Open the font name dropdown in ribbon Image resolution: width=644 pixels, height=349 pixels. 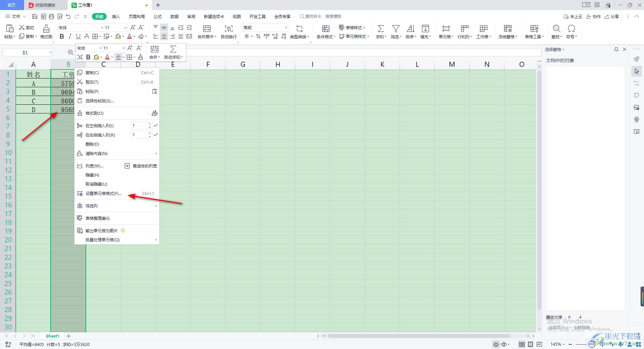(102, 28)
